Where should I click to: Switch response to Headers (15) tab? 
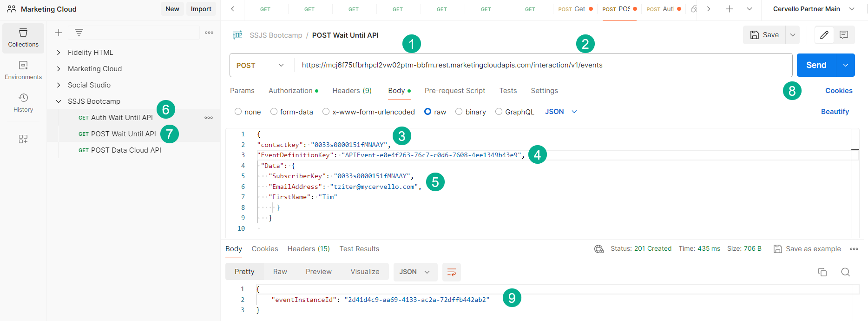pos(309,249)
